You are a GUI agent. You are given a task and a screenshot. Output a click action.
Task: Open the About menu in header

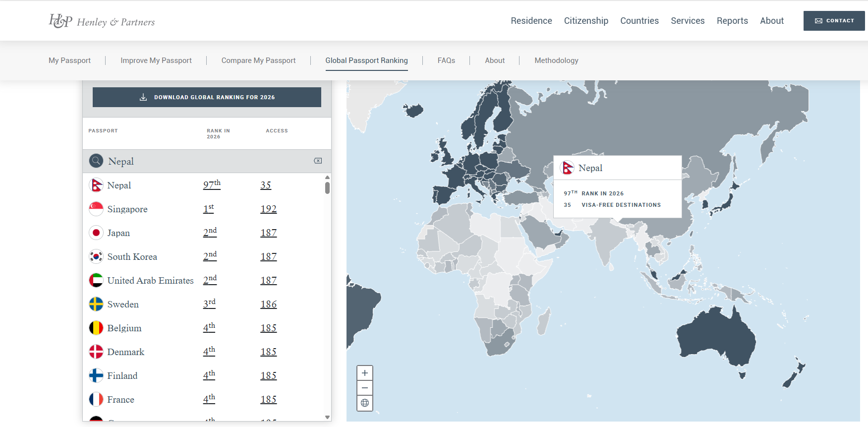click(772, 21)
